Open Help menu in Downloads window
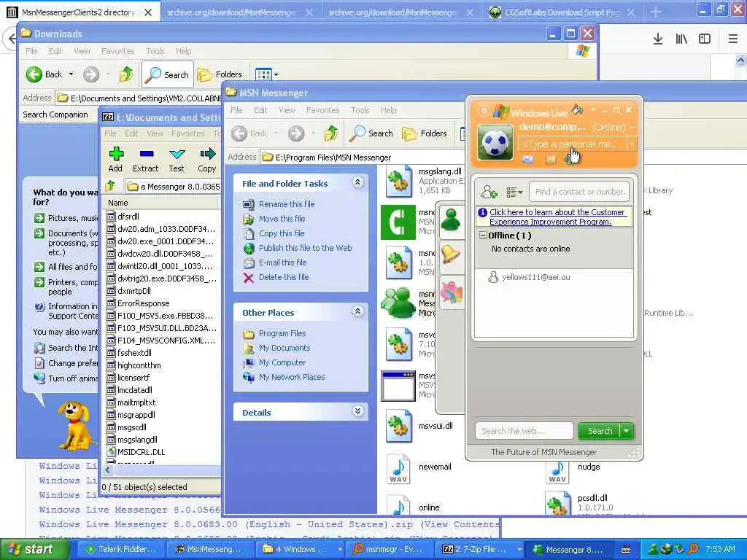This screenshot has width=747, height=560. point(183,51)
